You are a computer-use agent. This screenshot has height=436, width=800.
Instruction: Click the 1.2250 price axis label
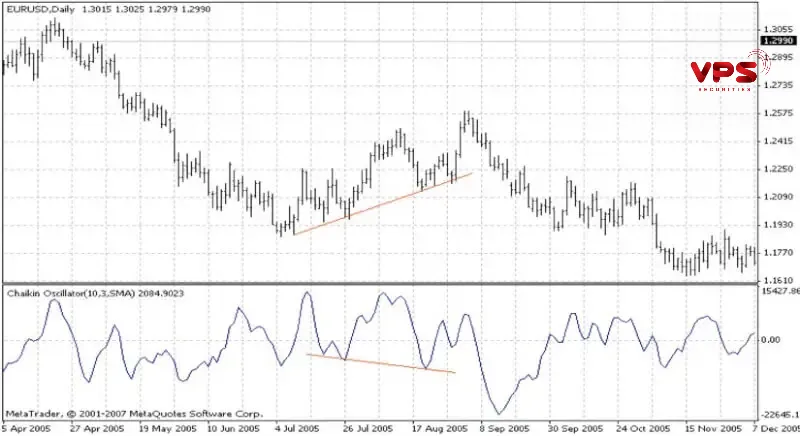point(778,169)
